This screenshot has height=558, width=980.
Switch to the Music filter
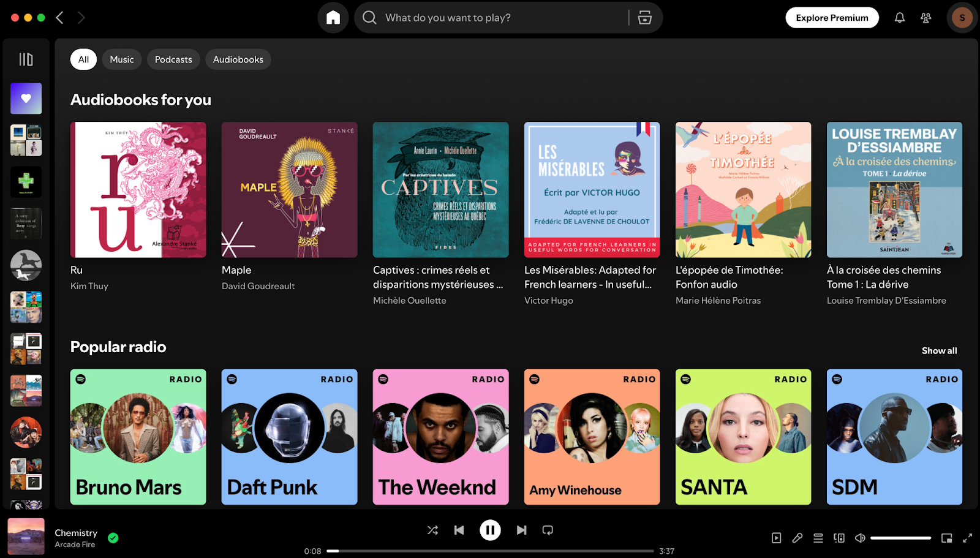(x=121, y=59)
